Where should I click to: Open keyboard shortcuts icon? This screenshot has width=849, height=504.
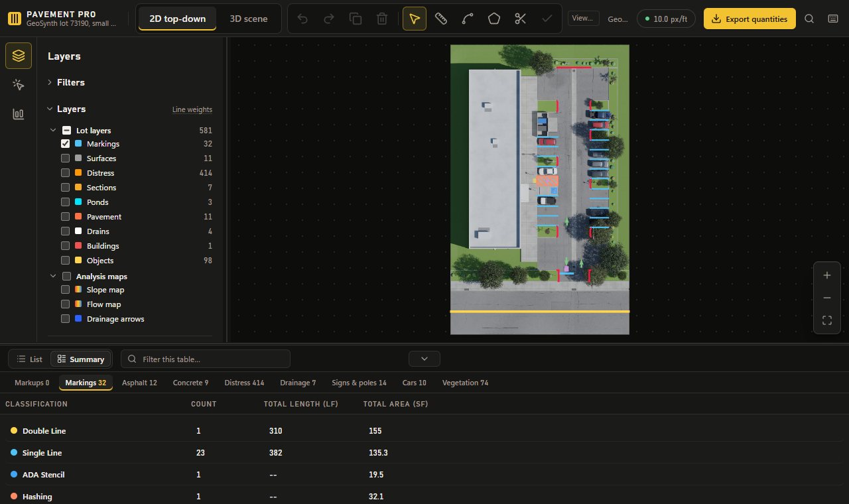pos(833,19)
